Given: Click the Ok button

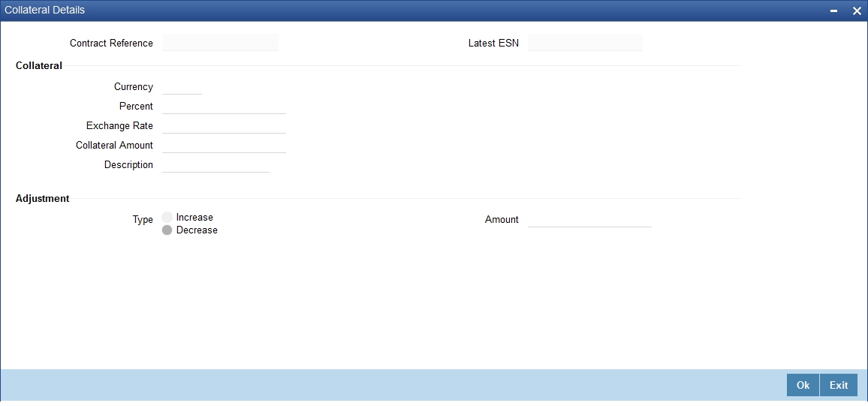Looking at the screenshot, I should [803, 385].
